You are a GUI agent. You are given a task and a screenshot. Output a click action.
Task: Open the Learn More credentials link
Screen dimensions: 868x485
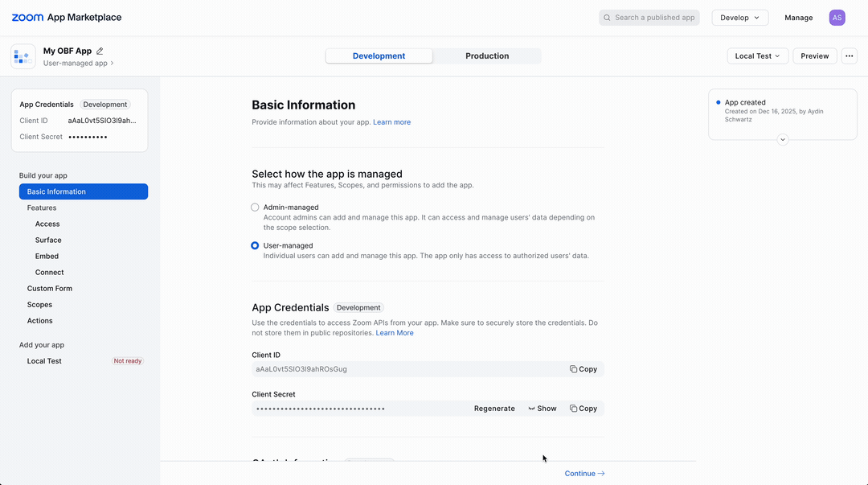pos(395,332)
